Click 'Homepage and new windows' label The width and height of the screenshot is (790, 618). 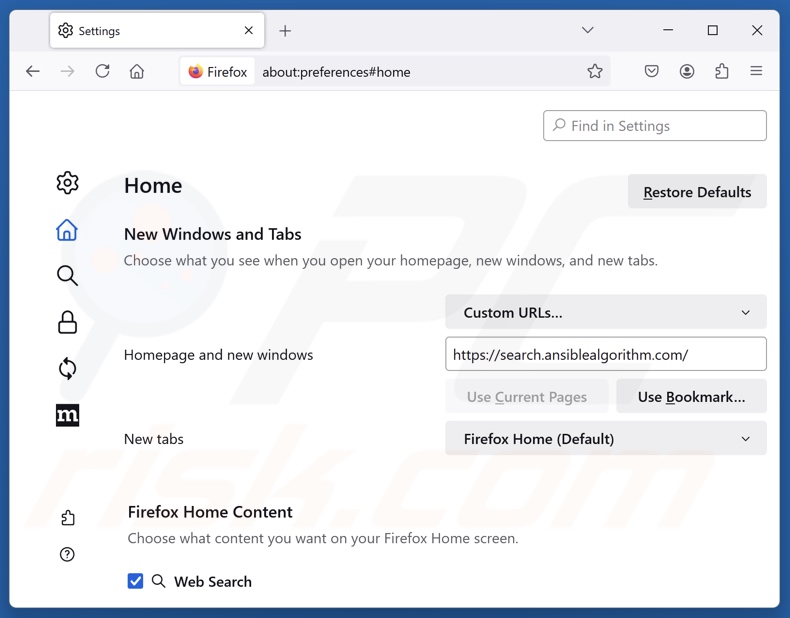coord(218,355)
